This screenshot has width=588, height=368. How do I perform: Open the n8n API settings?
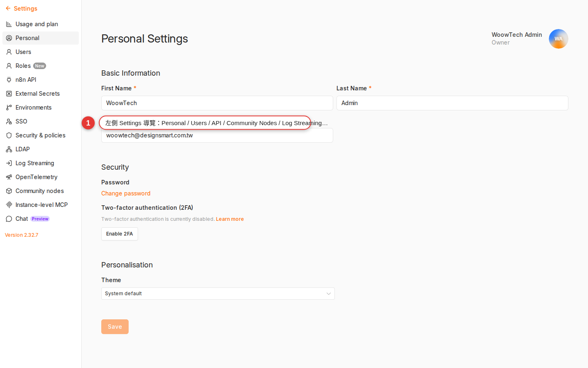40,80
